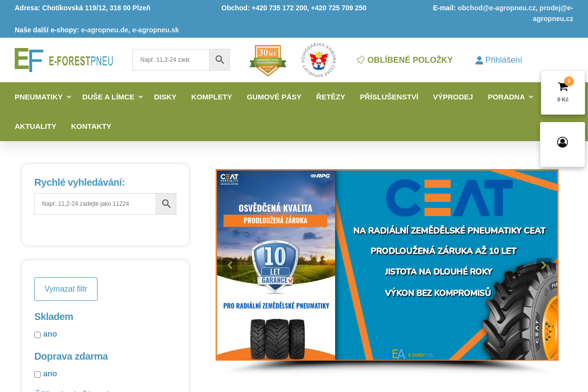Click the user icon next to Přihlášení
Image resolution: width=588 pixels, height=392 pixels.
coord(479,60)
